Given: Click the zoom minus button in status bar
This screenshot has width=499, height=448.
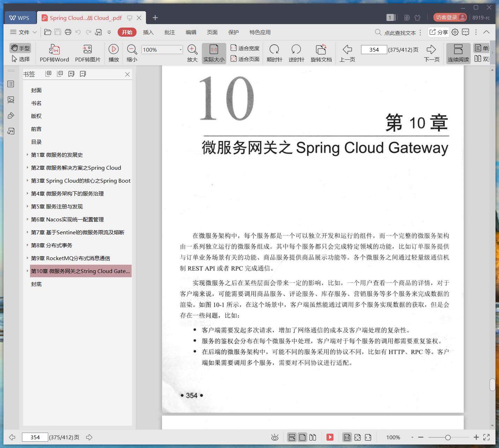Looking at the screenshot, I should (x=421, y=437).
